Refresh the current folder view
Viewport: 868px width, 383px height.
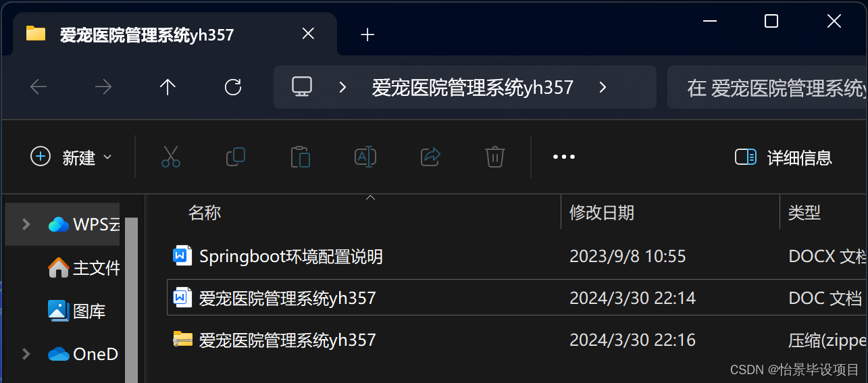(x=233, y=86)
